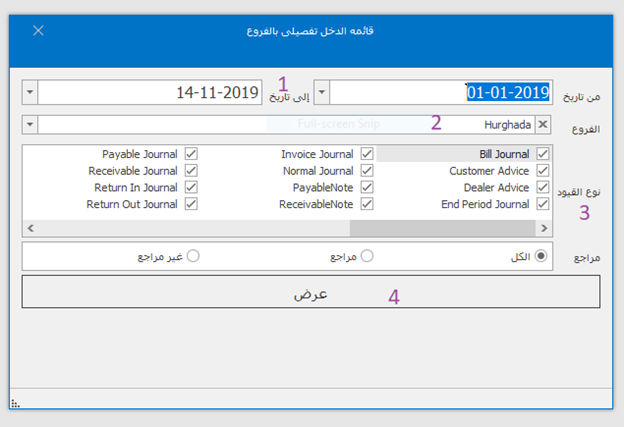
Task: Toggle the Return Out Journal checkbox
Action: pos(191,204)
